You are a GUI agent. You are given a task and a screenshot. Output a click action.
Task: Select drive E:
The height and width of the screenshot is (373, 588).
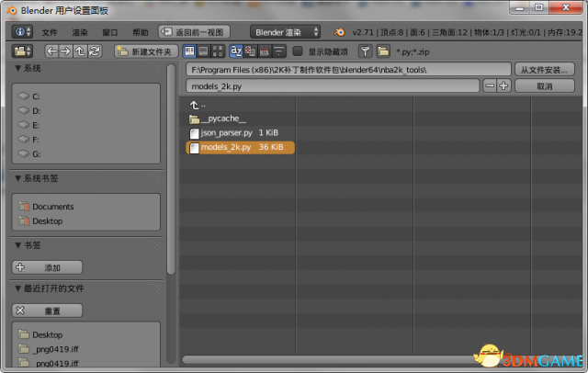[85, 125]
